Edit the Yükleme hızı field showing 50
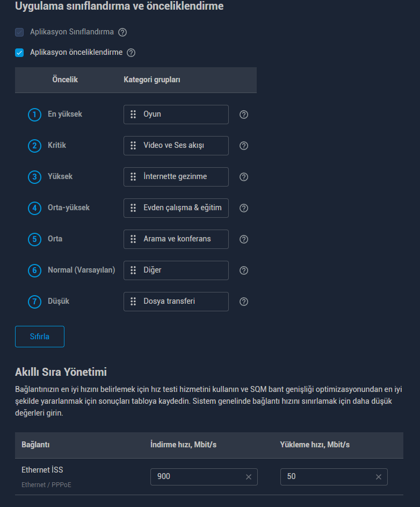This screenshot has height=507, width=420. (334, 477)
